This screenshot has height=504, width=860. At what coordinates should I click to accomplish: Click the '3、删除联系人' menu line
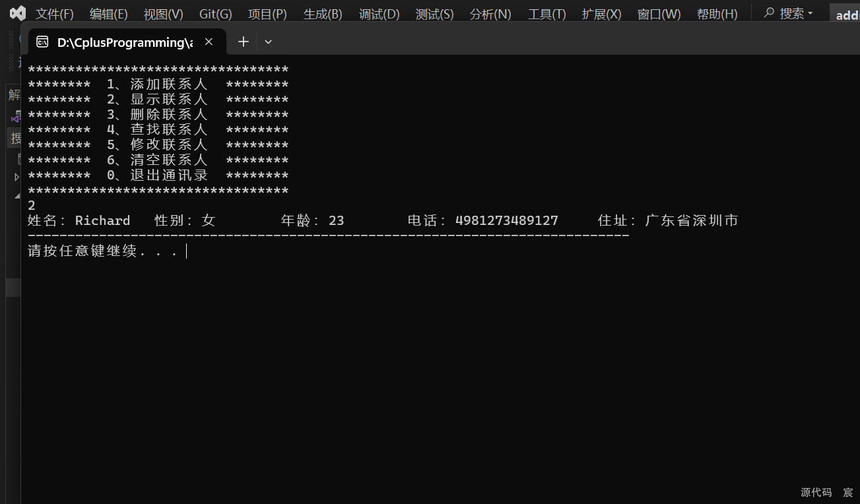pyautogui.click(x=157, y=115)
